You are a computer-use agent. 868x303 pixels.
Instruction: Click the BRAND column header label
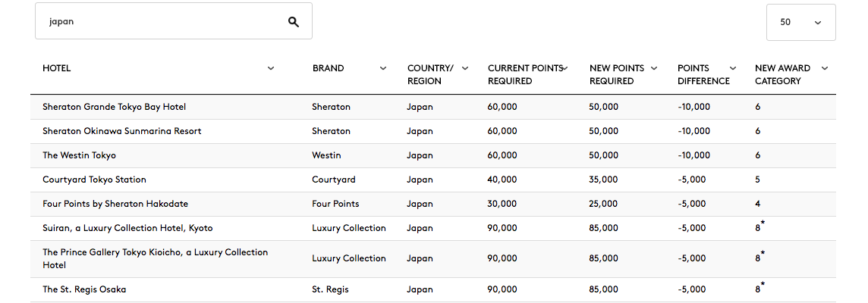(x=329, y=69)
